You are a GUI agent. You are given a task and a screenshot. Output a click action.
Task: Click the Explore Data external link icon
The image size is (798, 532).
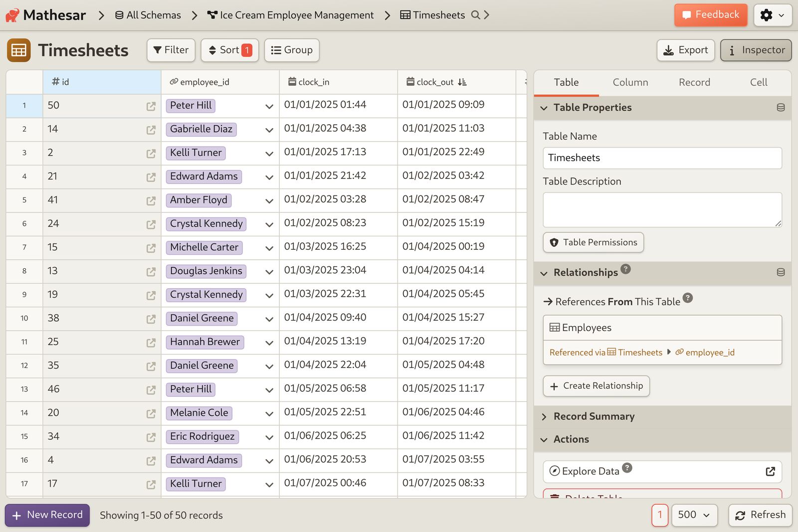pyautogui.click(x=770, y=471)
